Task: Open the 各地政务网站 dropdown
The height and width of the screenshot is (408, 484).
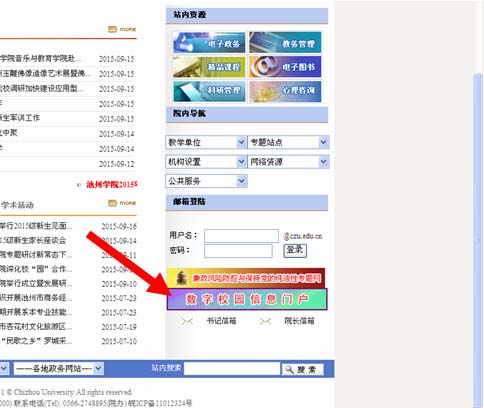Action: click(x=58, y=369)
